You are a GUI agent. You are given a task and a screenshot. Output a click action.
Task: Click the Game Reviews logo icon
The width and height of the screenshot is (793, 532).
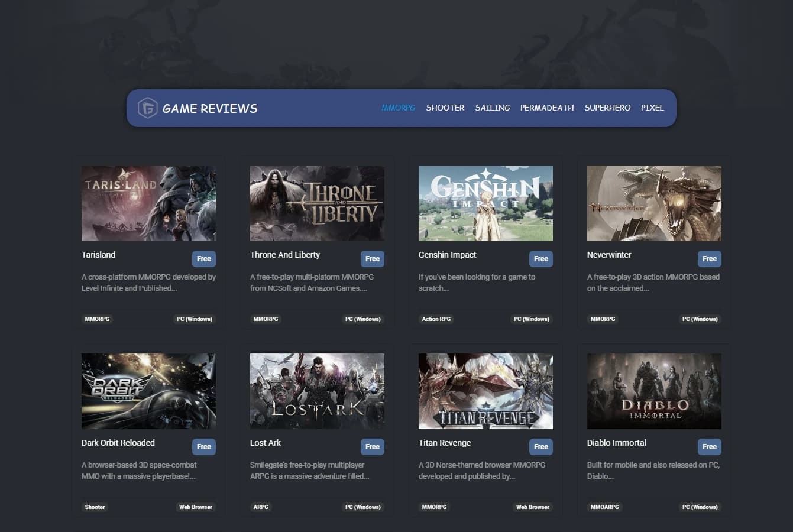pos(148,108)
